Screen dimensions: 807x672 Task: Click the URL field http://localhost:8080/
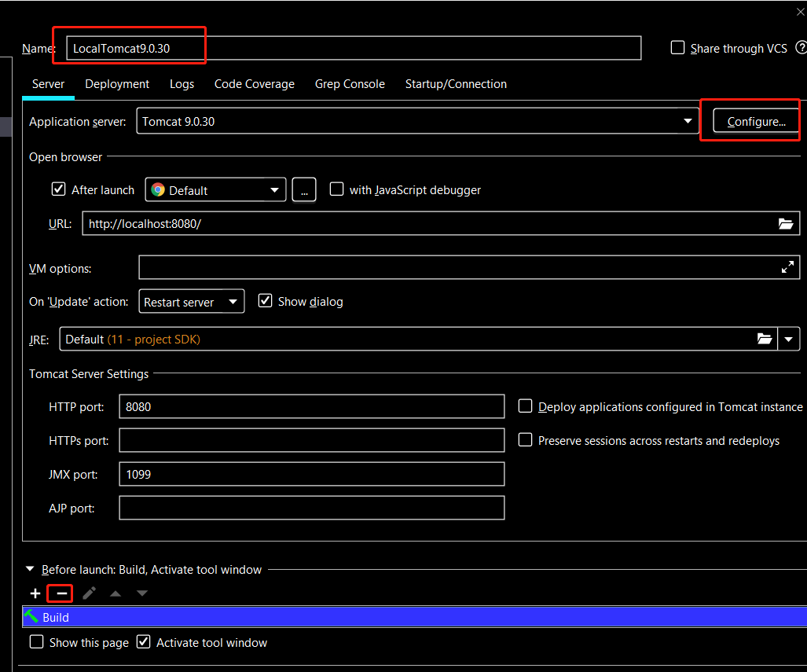click(441, 223)
